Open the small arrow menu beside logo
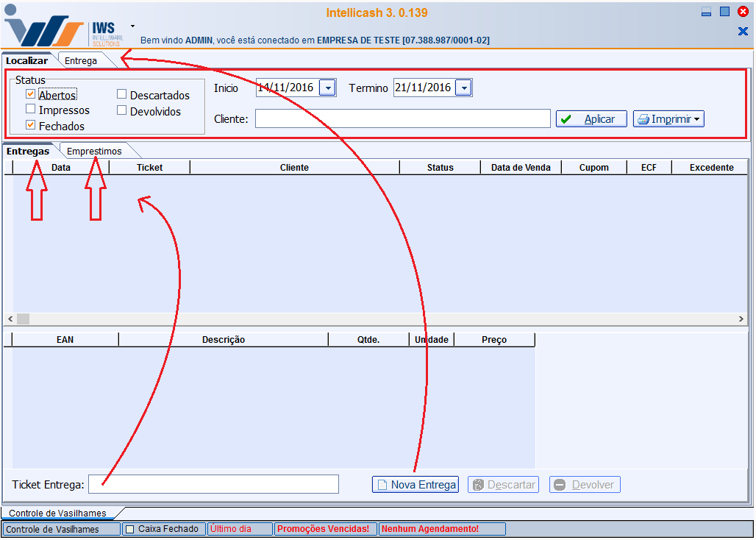The width and height of the screenshot is (756, 540). pos(133,26)
